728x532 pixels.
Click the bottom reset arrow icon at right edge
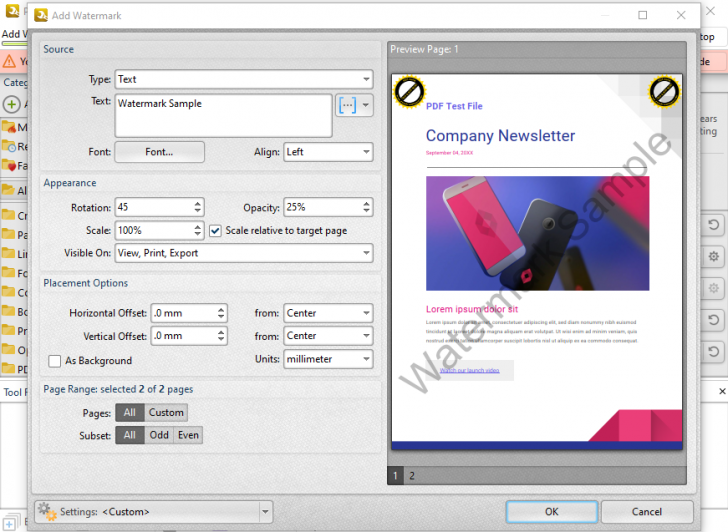tap(714, 351)
